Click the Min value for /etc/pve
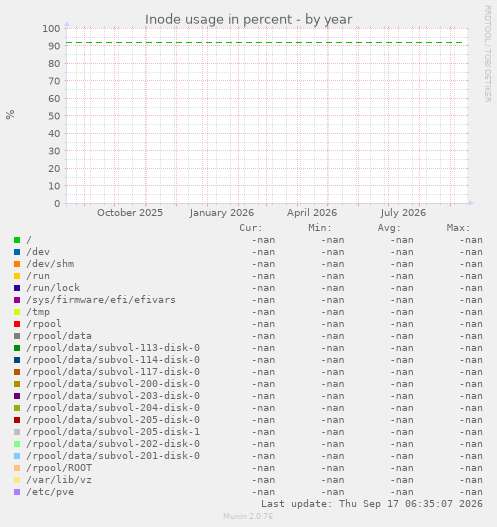The image size is (497, 527). [x=333, y=492]
